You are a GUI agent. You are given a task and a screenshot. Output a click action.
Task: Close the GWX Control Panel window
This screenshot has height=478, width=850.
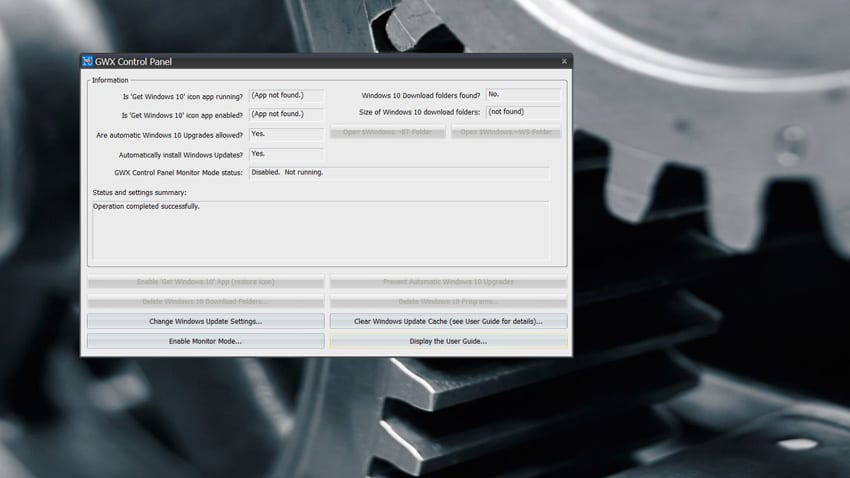coord(564,61)
